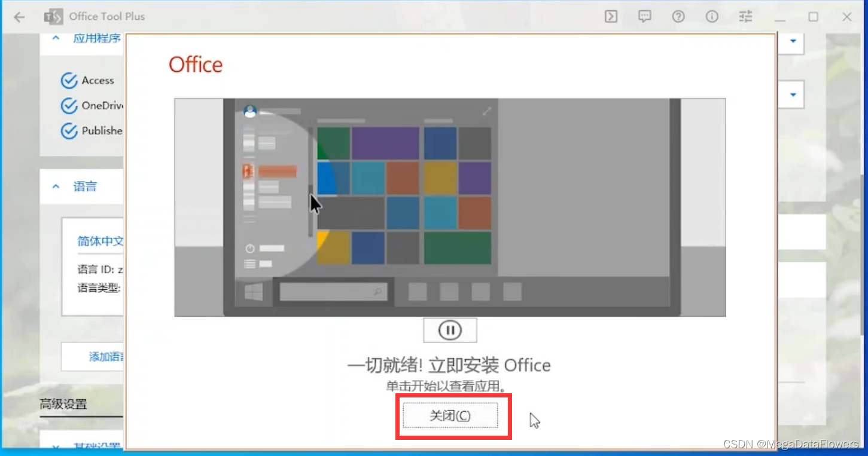This screenshot has width=868, height=456.
Task: Switch to the 高级设置 tab
Action: pos(63,404)
